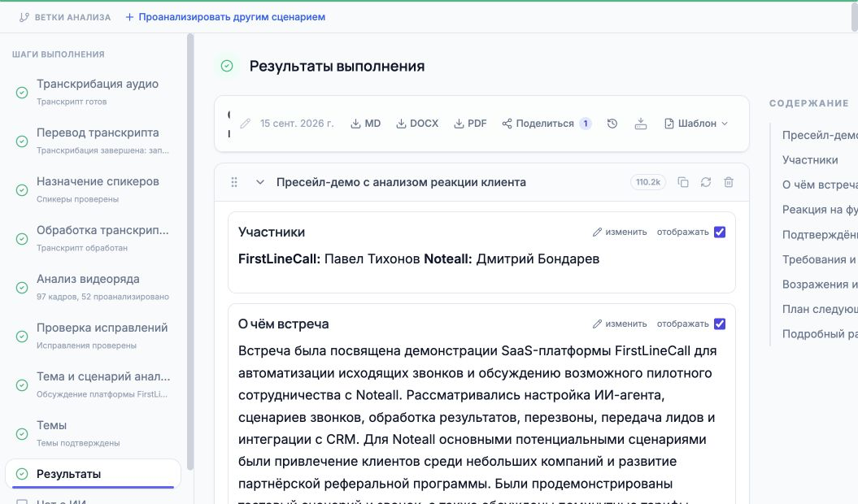Screen dimensions: 858x504
Task: Jump to О чём встреча in Содержание
Action: 820,185
